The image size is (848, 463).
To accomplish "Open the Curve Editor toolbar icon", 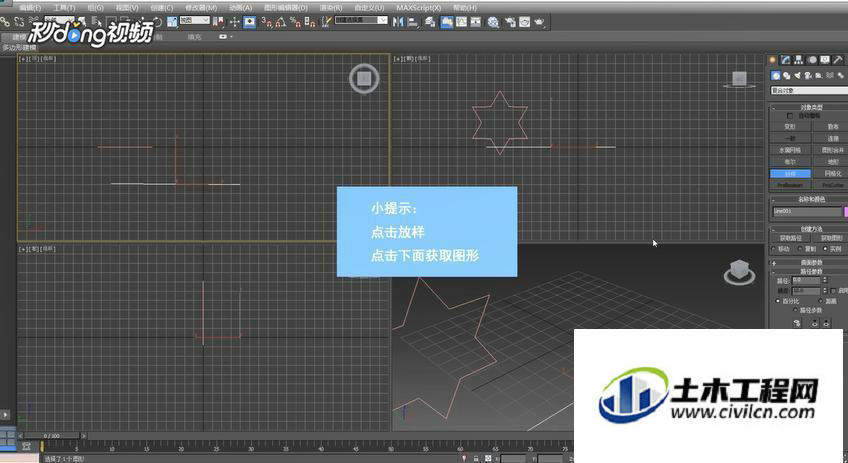I will (461, 22).
